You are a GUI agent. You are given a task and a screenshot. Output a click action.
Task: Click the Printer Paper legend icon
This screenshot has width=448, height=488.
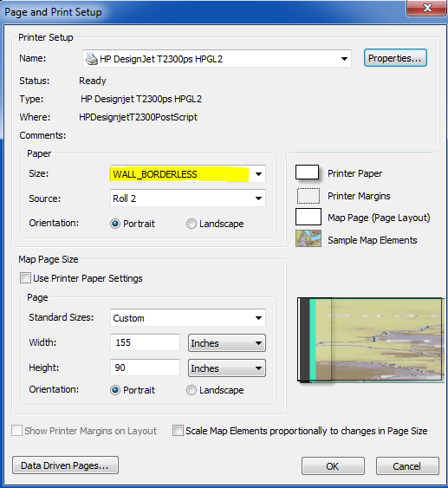[307, 172]
